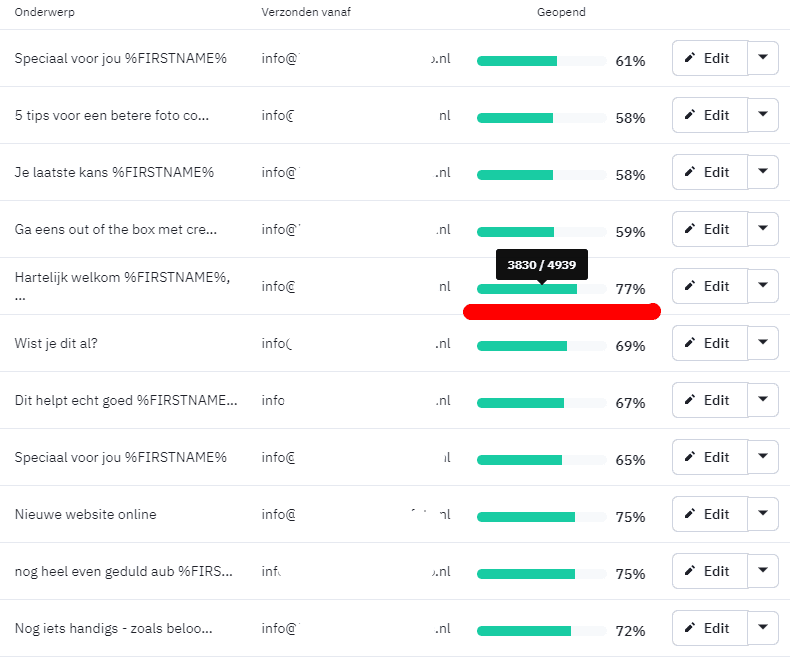Show more actions for "Ga eens out of the box"
The image size is (790, 660).
(763, 229)
